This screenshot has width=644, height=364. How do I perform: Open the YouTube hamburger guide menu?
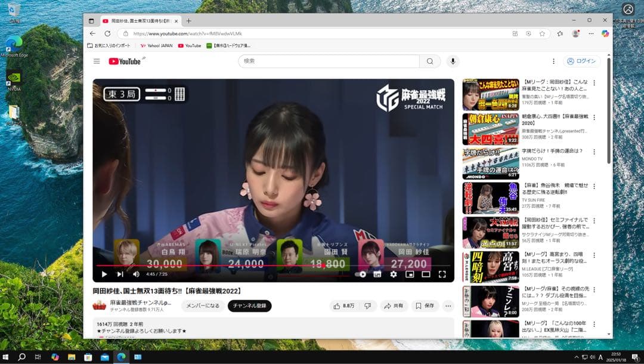pyautogui.click(x=97, y=61)
